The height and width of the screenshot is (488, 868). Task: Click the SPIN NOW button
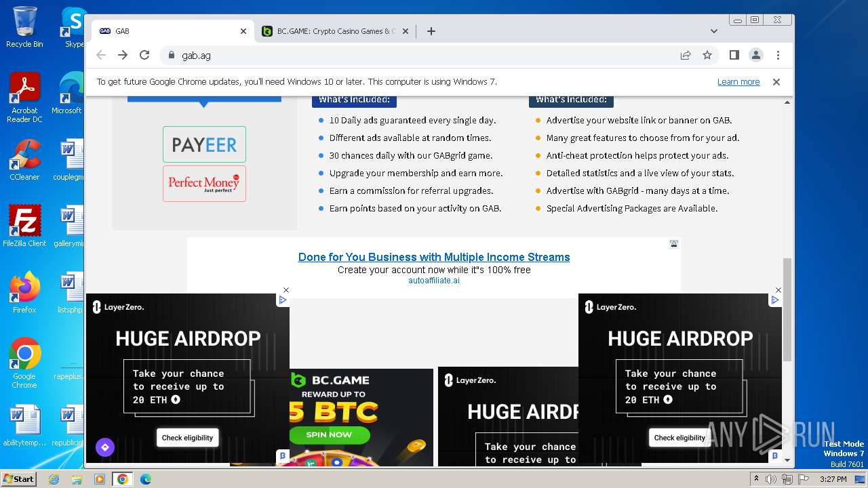point(329,434)
